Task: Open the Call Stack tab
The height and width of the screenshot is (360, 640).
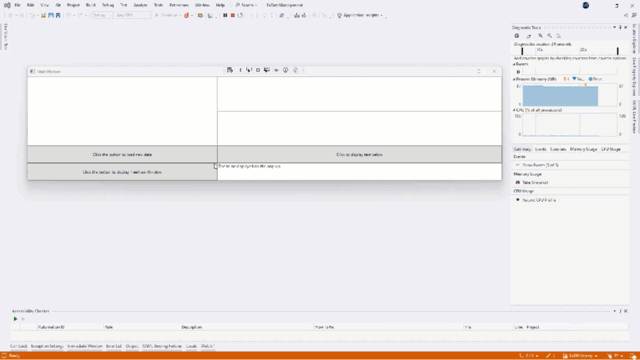Action: click(19, 346)
